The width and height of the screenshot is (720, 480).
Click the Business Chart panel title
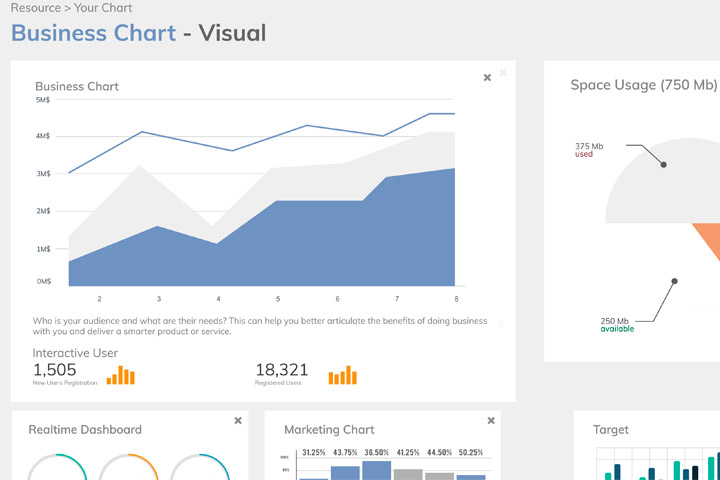coord(77,86)
